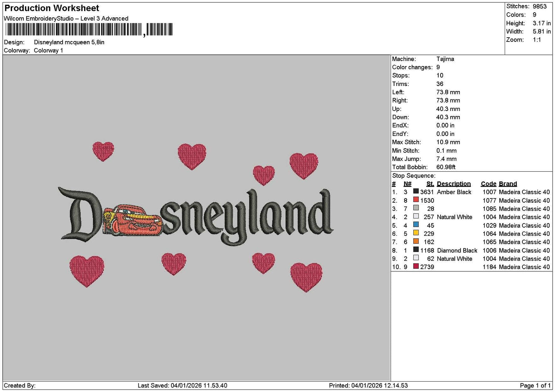Click the crimson swatch for code 1184

tap(416, 266)
